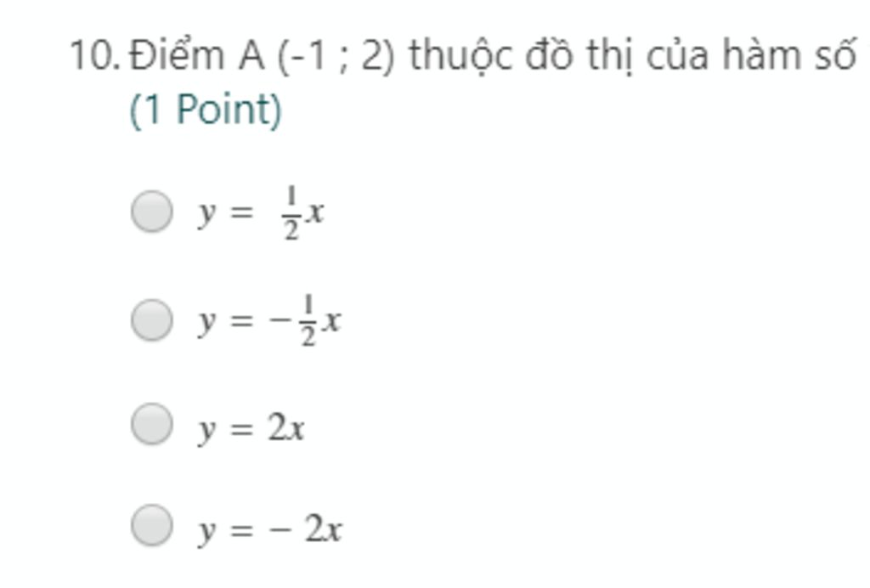Click the (1 Point) label
870x588 pixels.
pos(205,110)
